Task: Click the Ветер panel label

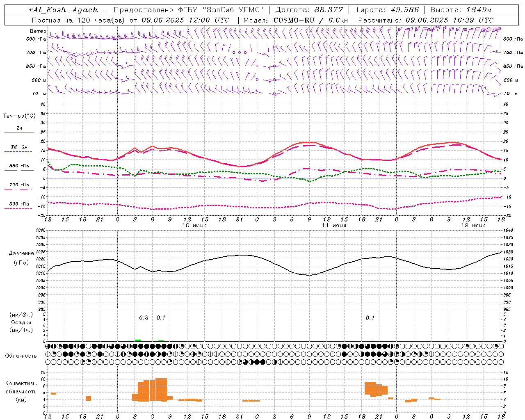Action: [x=38, y=31]
